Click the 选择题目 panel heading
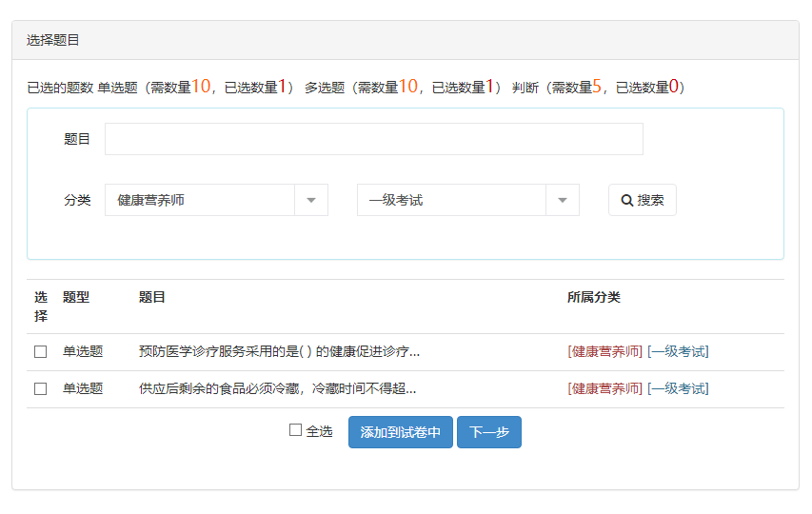 pos(52,40)
